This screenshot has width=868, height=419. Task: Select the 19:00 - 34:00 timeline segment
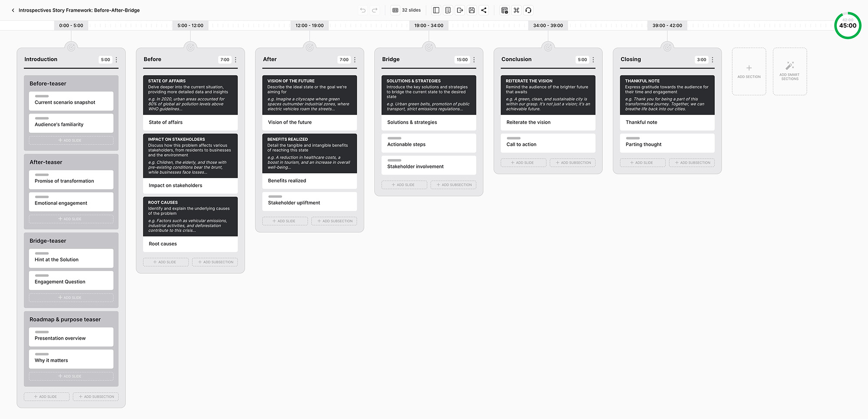[x=429, y=25]
